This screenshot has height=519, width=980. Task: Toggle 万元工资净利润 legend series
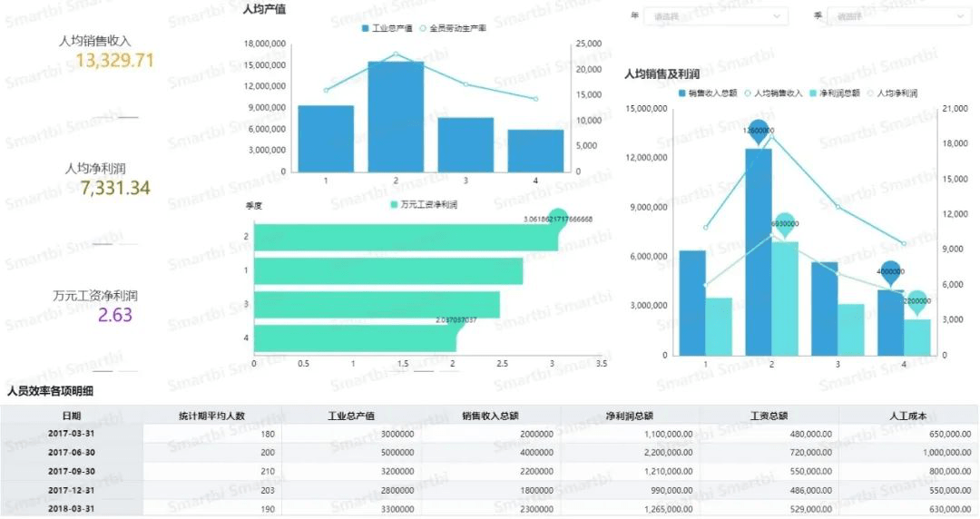(x=425, y=205)
